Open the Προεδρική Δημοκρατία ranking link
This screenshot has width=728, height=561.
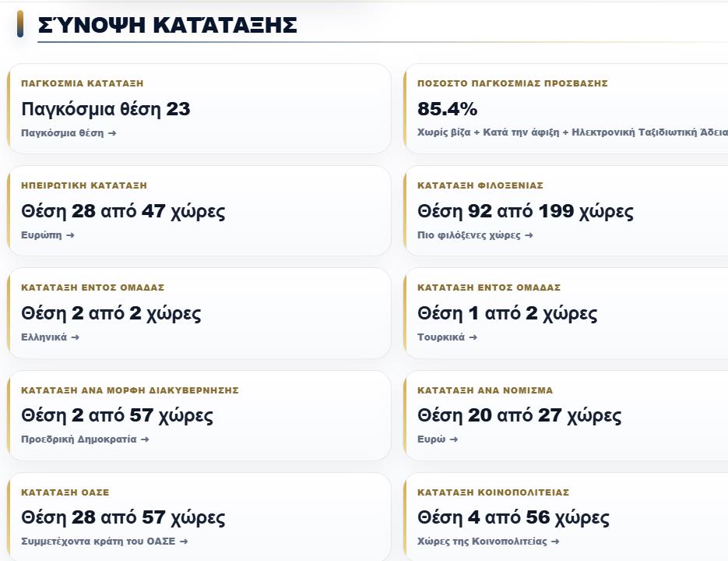[x=85, y=439]
